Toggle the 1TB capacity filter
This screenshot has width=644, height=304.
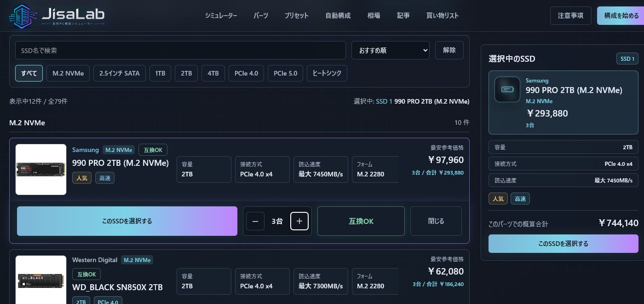pos(161,73)
